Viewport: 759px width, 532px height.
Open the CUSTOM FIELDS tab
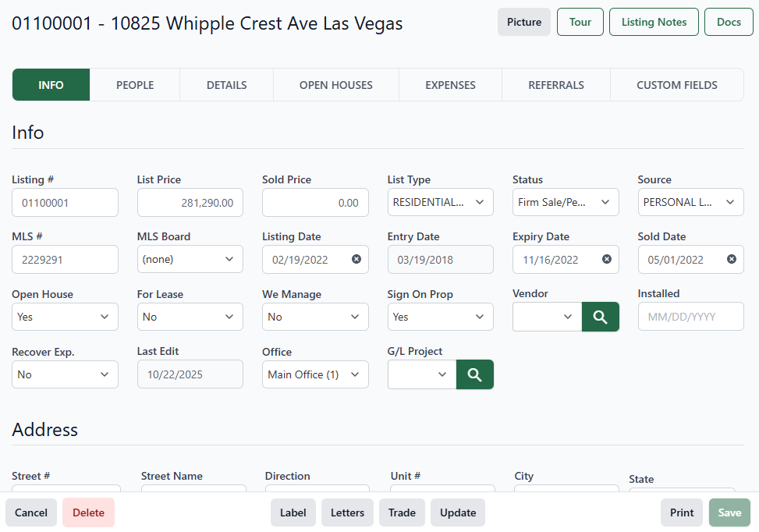tap(677, 85)
